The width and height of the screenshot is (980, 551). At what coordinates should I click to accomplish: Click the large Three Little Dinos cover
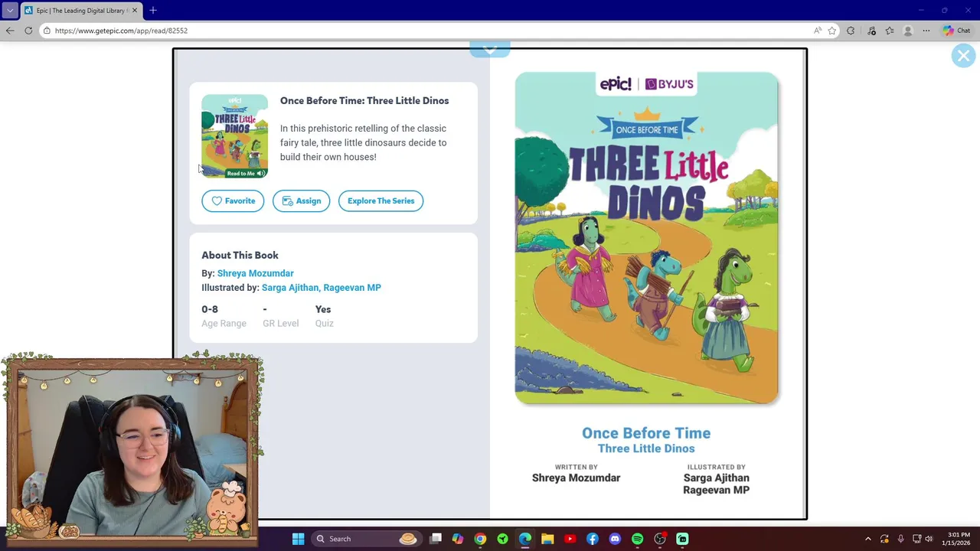[x=646, y=238]
